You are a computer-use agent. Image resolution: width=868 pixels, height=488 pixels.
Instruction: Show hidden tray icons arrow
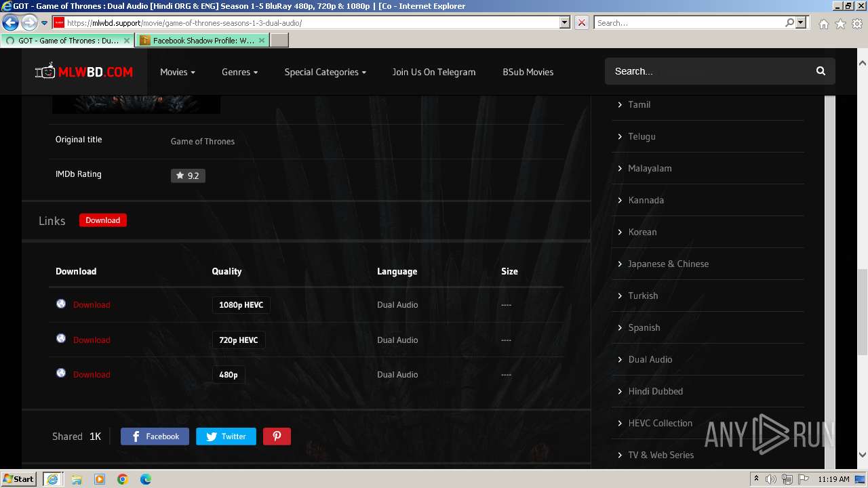pos(756,479)
